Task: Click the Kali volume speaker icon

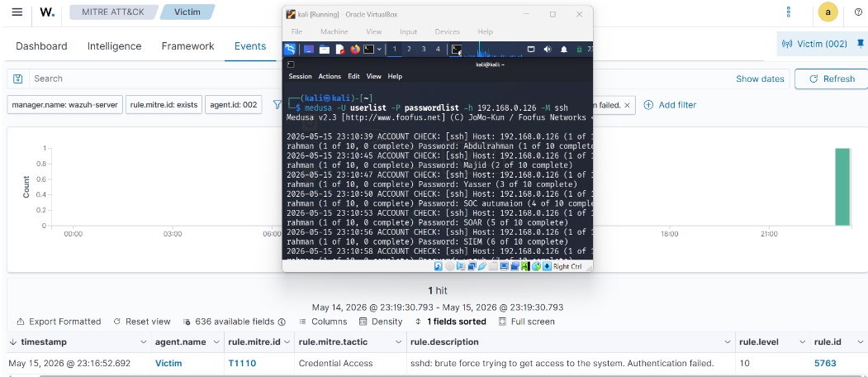Action: coord(548,50)
